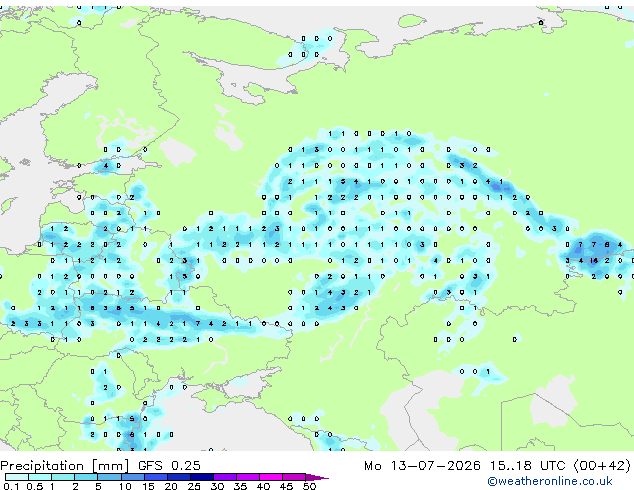Viewport: 634px width, 490px height.
Task: Click the '15..18 UTC' time text
Action: (527, 466)
